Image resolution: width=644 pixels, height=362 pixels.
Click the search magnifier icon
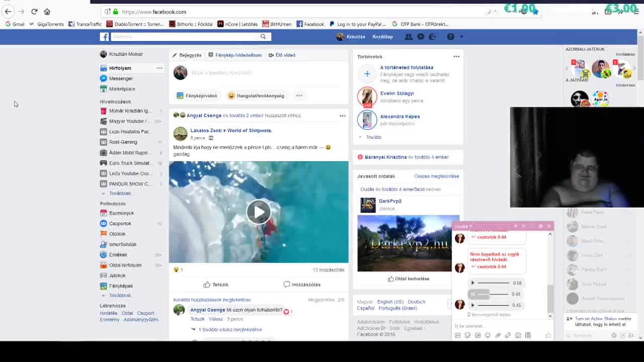[x=263, y=37]
